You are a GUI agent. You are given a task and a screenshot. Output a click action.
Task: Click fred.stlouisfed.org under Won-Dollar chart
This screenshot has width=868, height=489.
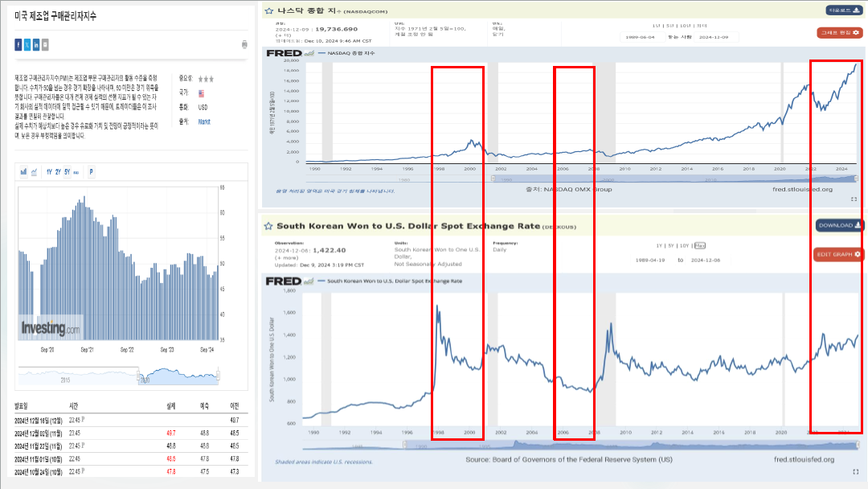(x=804, y=460)
